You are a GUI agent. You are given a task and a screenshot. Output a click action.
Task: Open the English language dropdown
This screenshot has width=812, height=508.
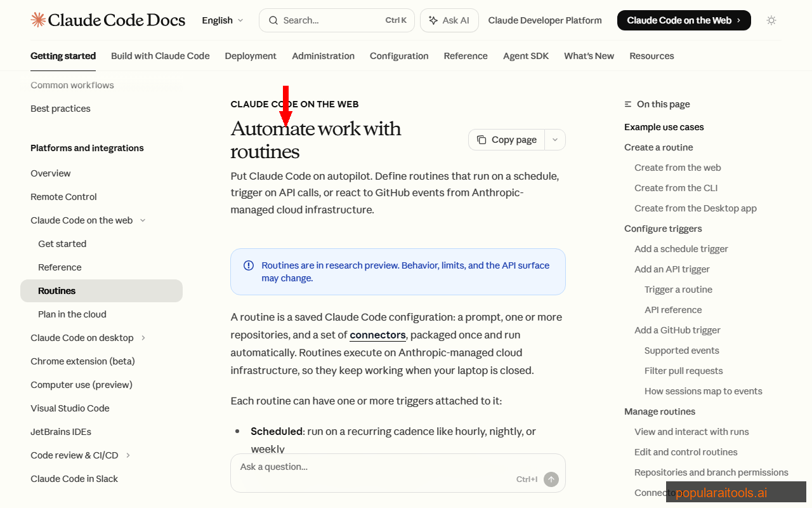[222, 20]
